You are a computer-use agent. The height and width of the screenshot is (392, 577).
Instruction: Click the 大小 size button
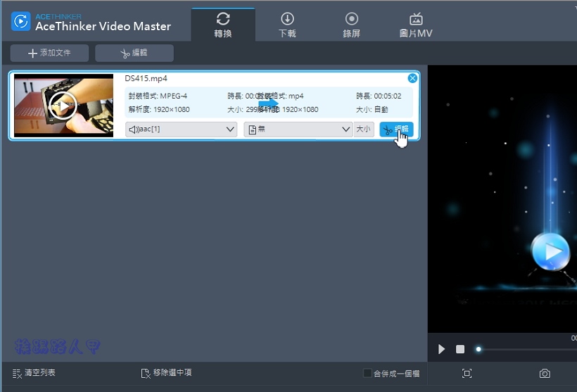(x=363, y=129)
